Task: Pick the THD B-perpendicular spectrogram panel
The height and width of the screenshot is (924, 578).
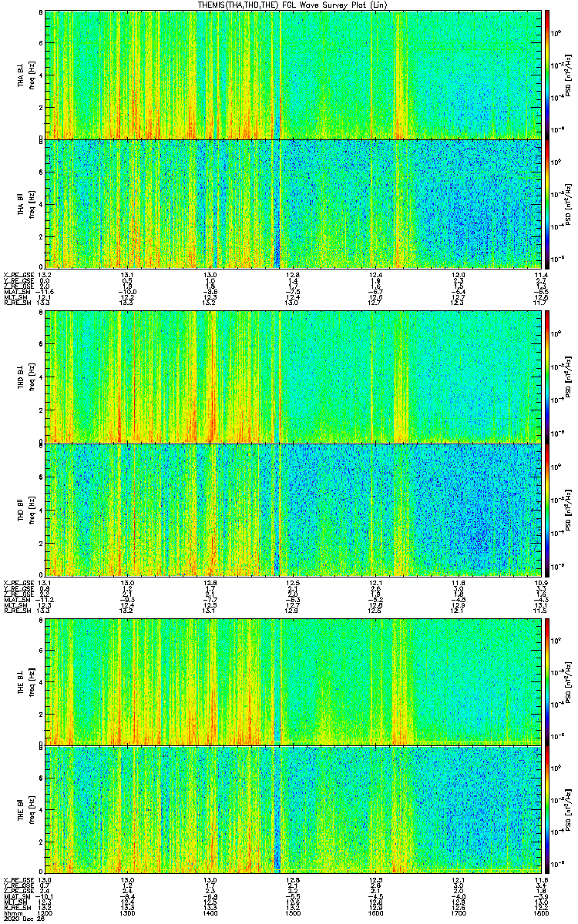Action: (x=294, y=377)
